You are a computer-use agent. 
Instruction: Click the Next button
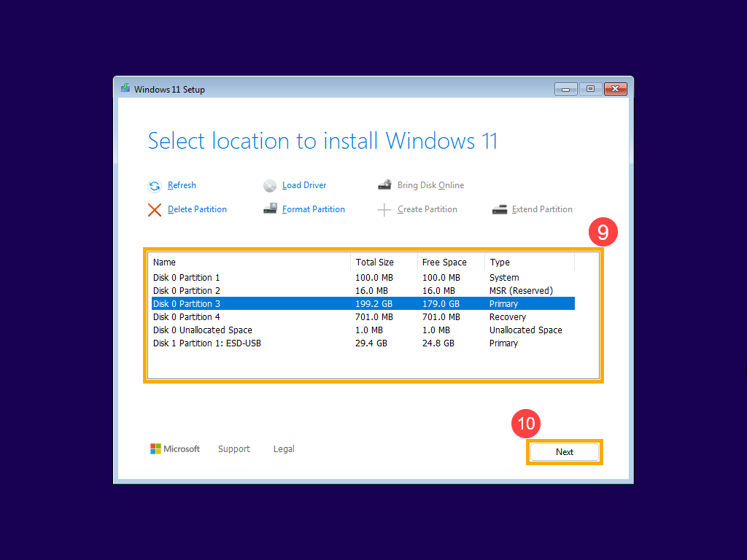click(565, 452)
